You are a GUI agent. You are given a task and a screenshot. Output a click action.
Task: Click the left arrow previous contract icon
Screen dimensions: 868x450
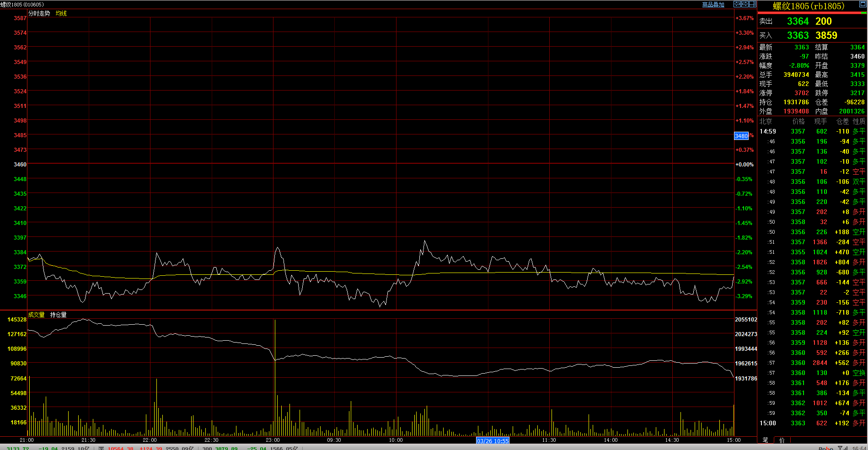click(737, 4)
